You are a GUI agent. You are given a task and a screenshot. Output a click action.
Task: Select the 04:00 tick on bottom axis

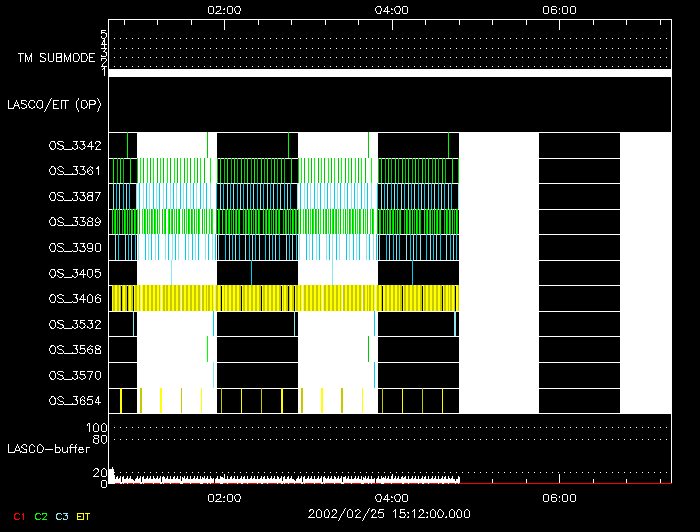pyautogui.click(x=391, y=497)
